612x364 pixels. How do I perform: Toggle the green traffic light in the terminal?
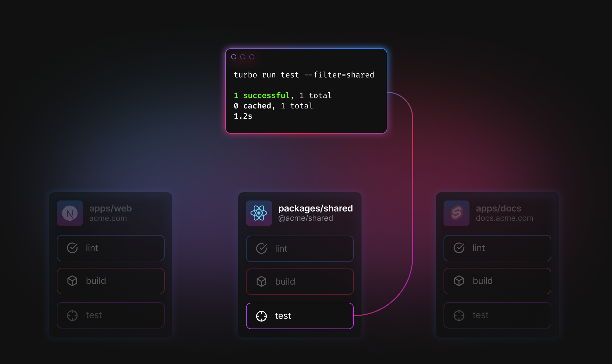(251, 56)
